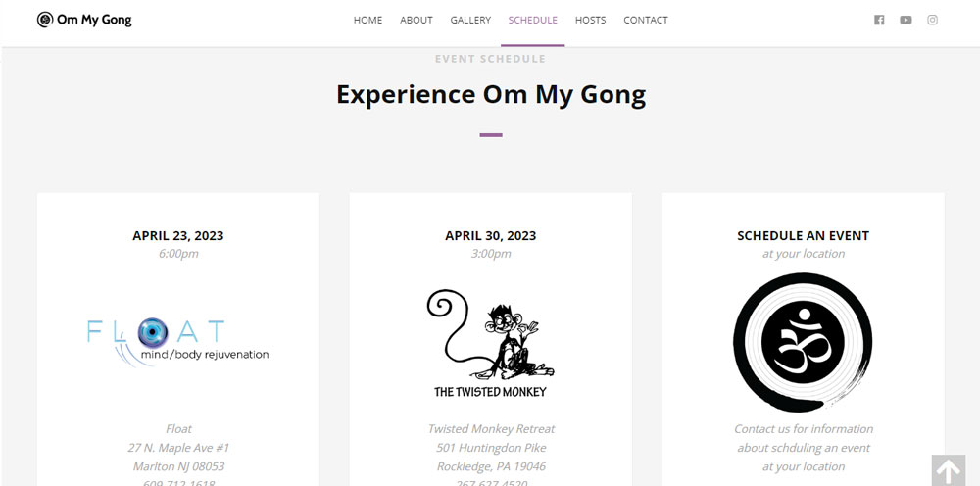Select the Schedule menu item
The image size is (980, 486).
click(532, 20)
